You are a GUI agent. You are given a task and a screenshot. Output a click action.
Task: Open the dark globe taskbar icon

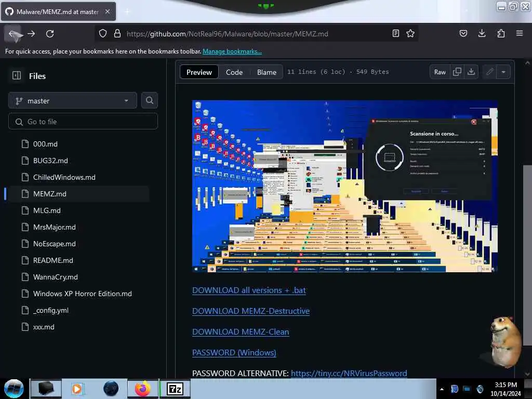pos(111,389)
